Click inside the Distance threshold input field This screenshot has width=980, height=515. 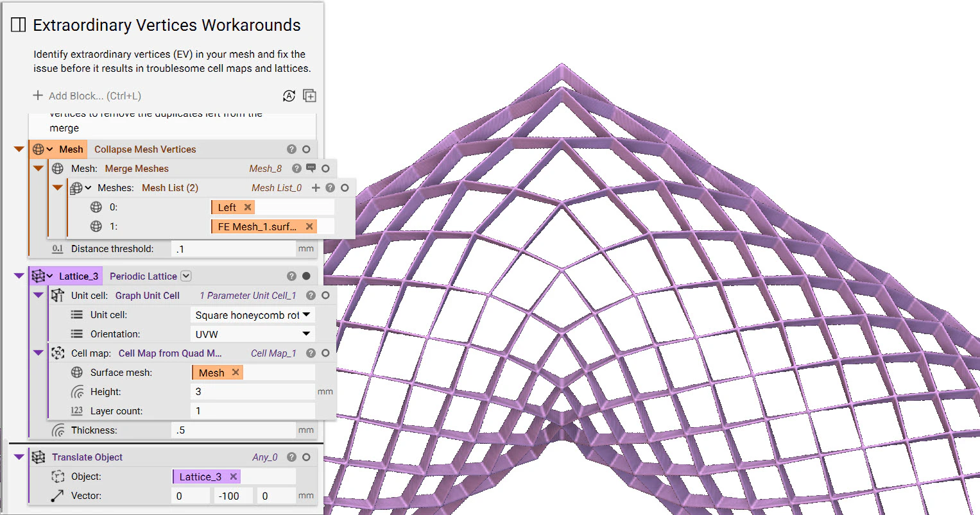[231, 248]
